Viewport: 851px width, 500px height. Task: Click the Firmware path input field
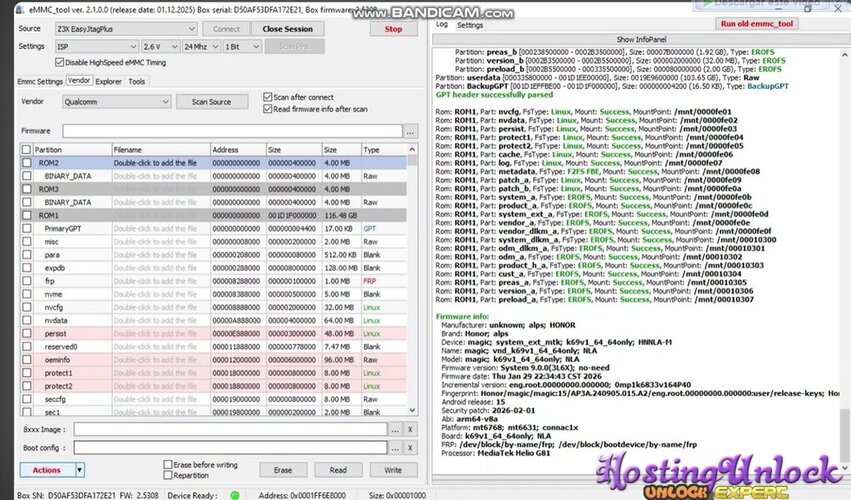pos(232,131)
